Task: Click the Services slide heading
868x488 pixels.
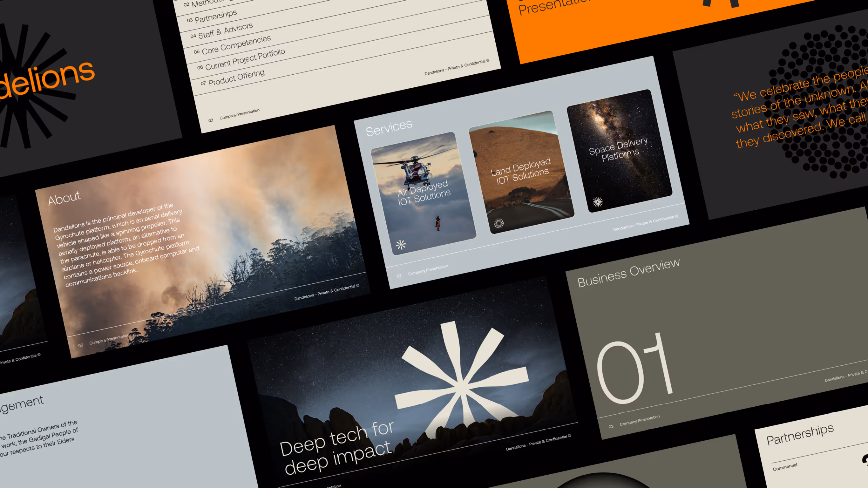Action: click(389, 128)
